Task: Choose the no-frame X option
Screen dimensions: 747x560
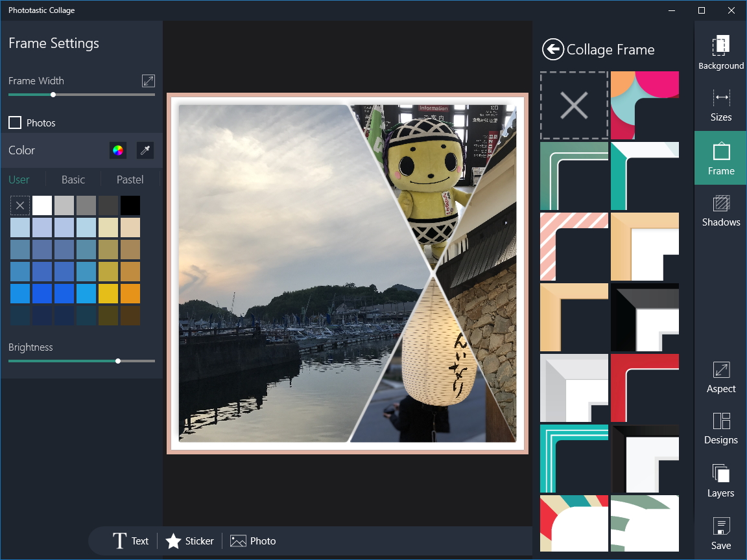Action: [x=574, y=105]
